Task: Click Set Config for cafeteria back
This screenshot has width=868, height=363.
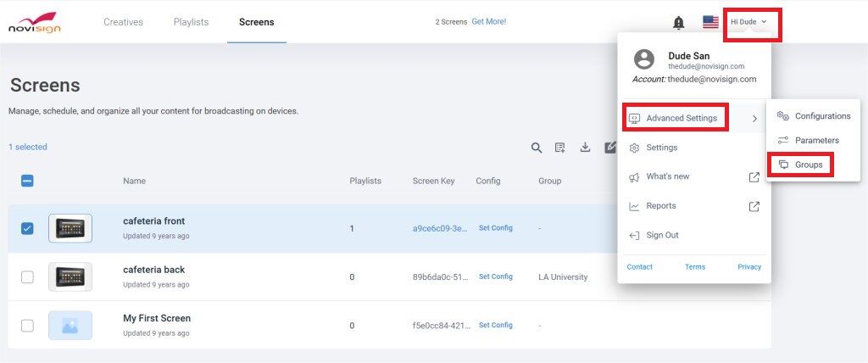Action: pos(495,276)
